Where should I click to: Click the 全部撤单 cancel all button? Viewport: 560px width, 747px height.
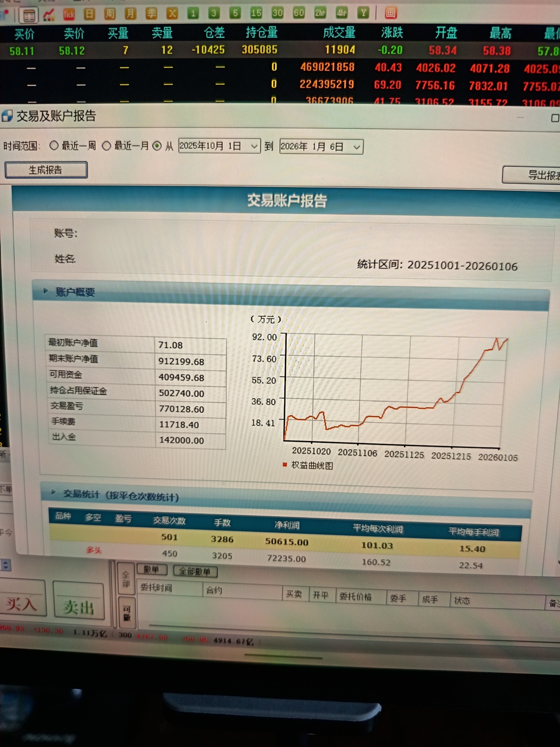coord(195,571)
